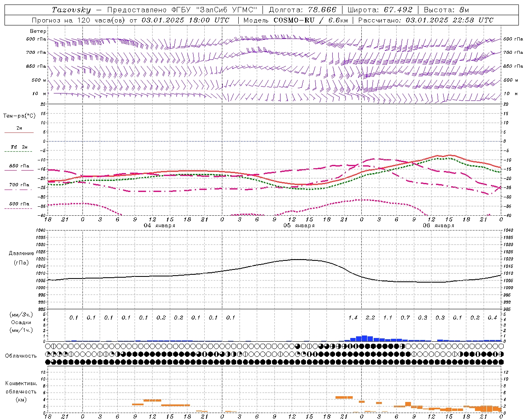Click the longitude value Долгота: 78.666
Image resolution: width=525 pixels, height=420 pixels.
coord(302,10)
